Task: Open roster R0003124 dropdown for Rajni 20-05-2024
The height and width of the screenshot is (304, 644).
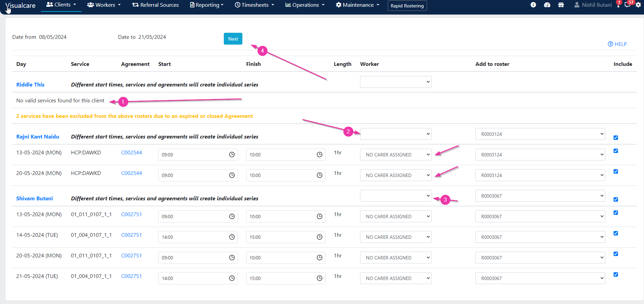Action: [x=540, y=175]
